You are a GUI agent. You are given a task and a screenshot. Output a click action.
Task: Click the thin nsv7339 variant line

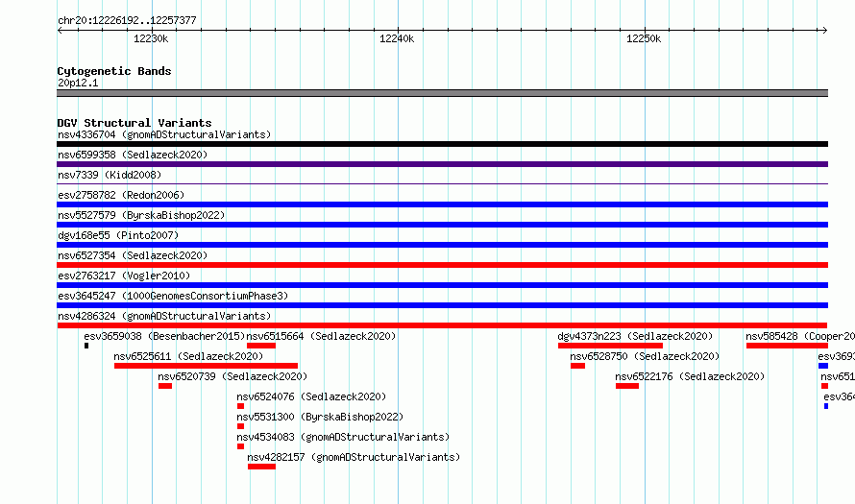point(442,184)
